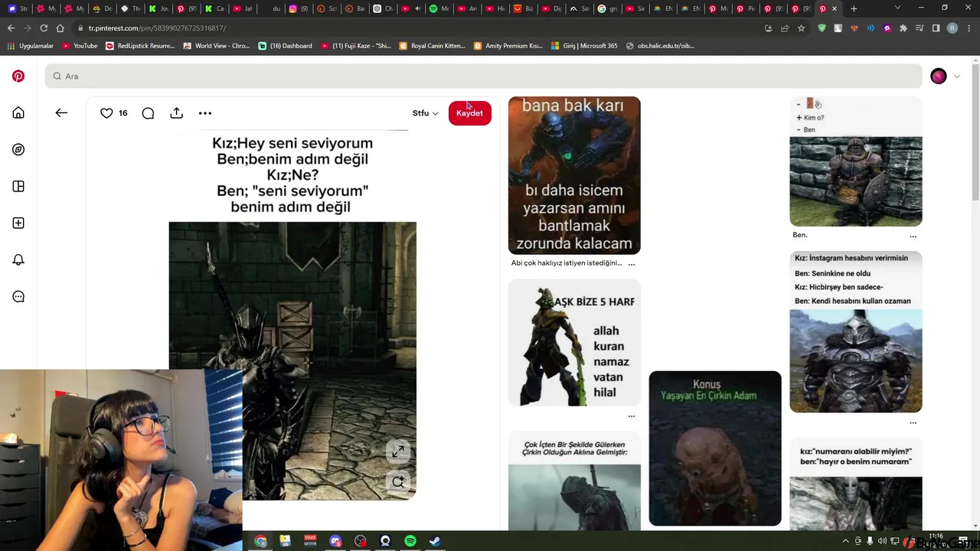Open the 'İnstagram hesabını verirmisin' pin
The image size is (980, 551).
tap(856, 332)
